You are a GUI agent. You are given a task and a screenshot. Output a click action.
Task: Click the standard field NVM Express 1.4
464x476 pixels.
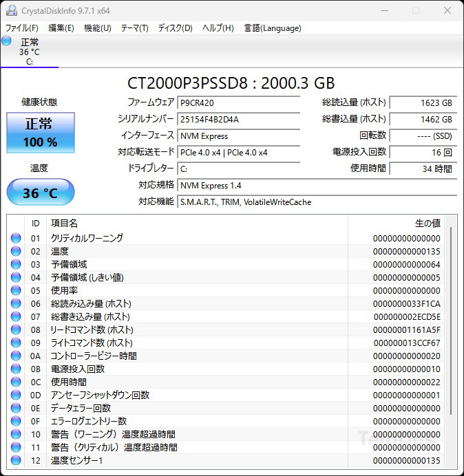pyautogui.click(x=317, y=186)
